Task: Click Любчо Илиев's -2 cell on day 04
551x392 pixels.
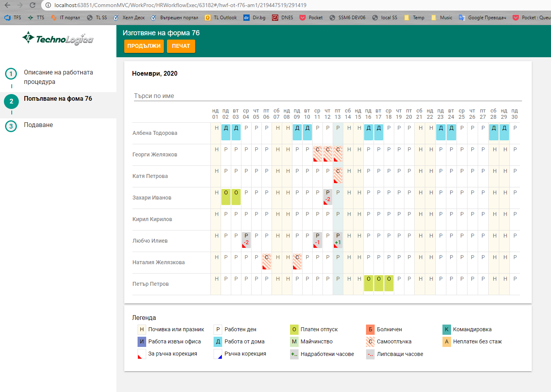Action: [246, 240]
